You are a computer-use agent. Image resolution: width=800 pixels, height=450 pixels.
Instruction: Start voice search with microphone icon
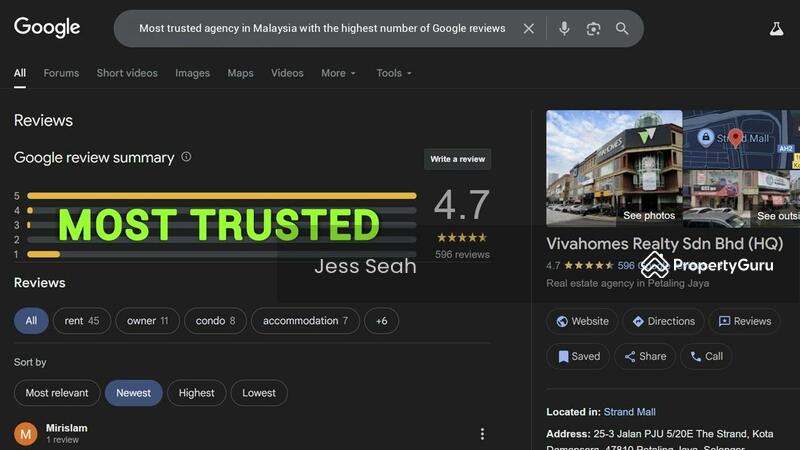tap(564, 29)
